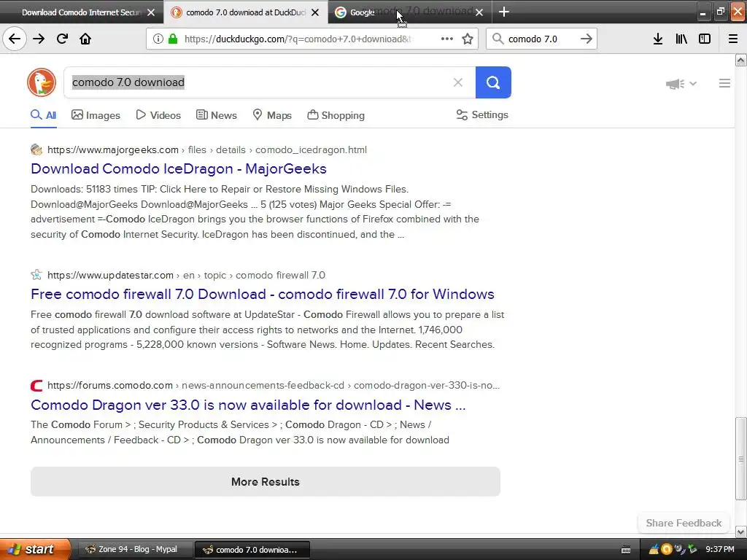Image resolution: width=747 pixels, height=560 pixels.
Task: Open search Settings dropdown
Action: tap(482, 114)
